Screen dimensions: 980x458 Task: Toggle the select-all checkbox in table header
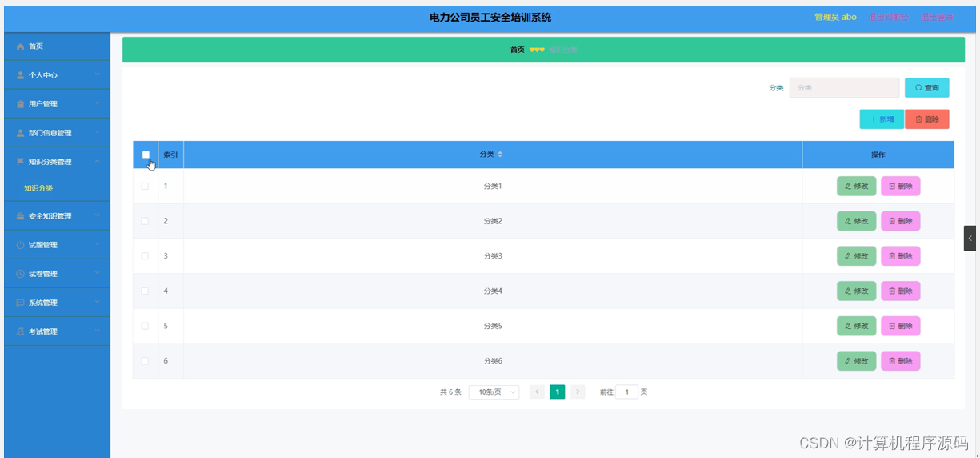[146, 155]
